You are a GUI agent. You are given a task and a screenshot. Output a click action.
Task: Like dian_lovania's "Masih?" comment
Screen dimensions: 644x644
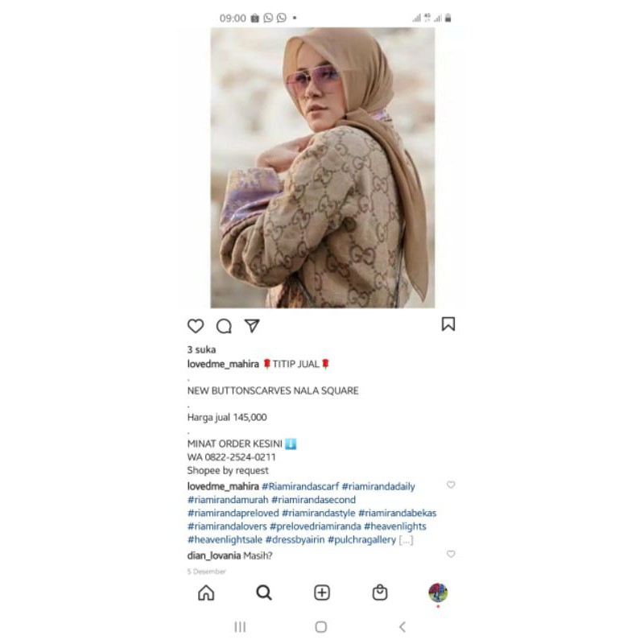451,554
